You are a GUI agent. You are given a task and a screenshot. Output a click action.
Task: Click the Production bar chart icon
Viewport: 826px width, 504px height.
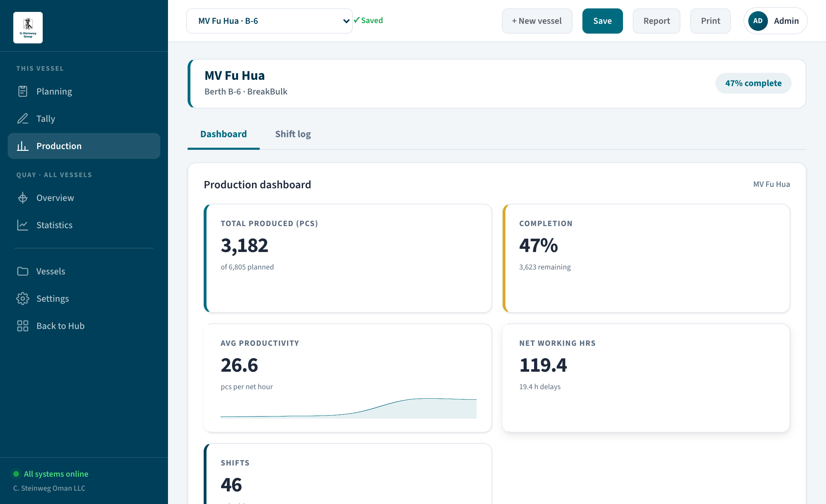pos(23,146)
